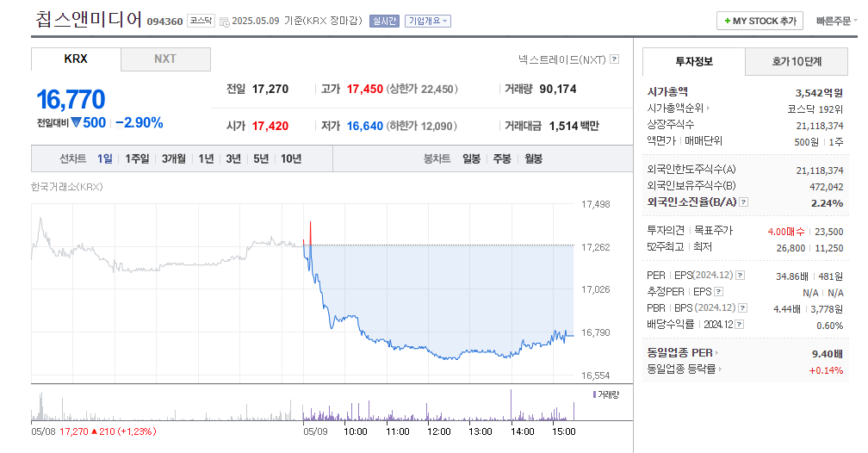
Task: Click 거래량 value 90,174
Action: click(x=558, y=90)
